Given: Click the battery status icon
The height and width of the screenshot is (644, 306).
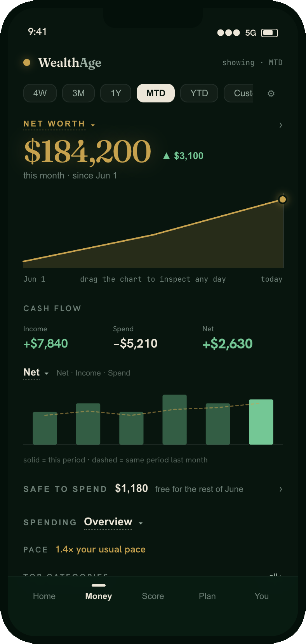Looking at the screenshot, I should tap(269, 33).
